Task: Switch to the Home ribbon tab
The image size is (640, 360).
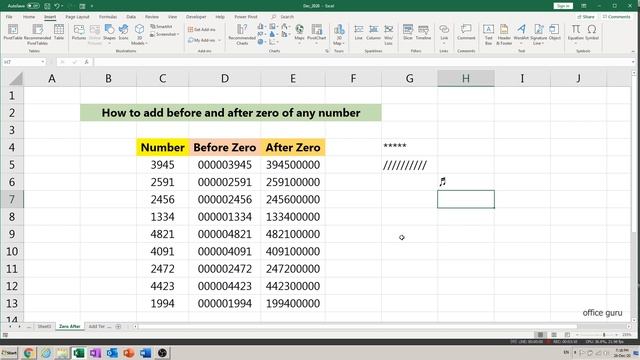Action: coord(29,17)
